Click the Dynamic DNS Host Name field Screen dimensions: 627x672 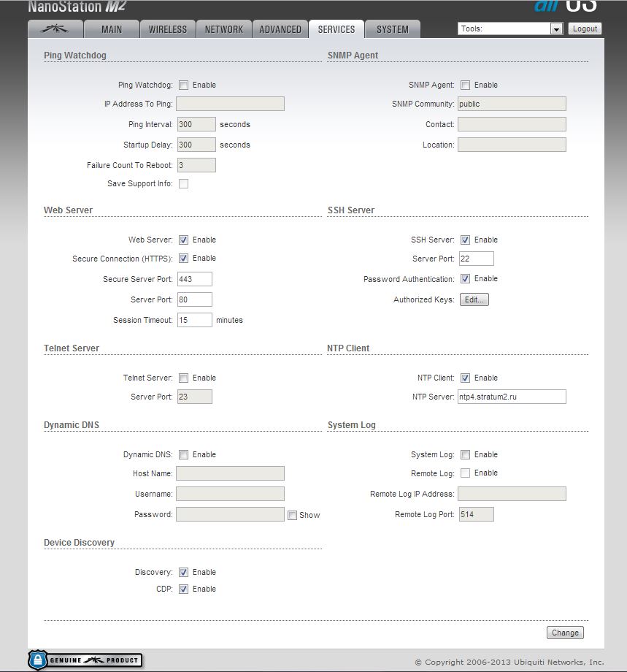(x=231, y=473)
